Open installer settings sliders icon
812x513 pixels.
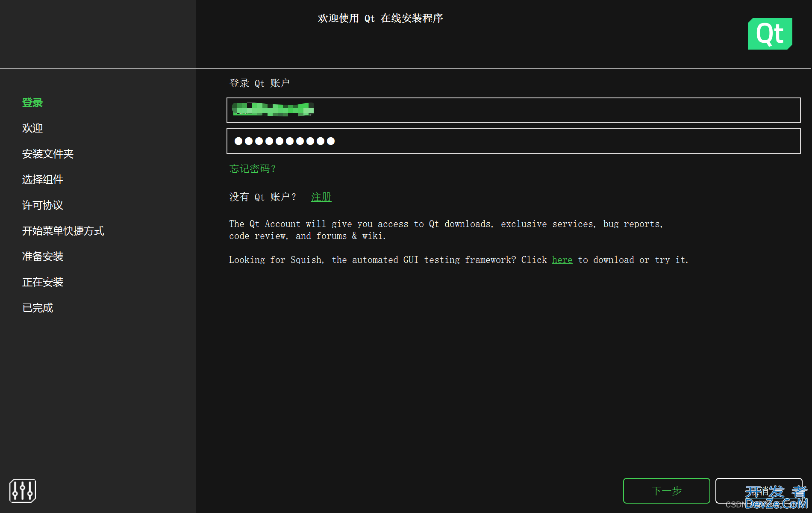click(22, 490)
